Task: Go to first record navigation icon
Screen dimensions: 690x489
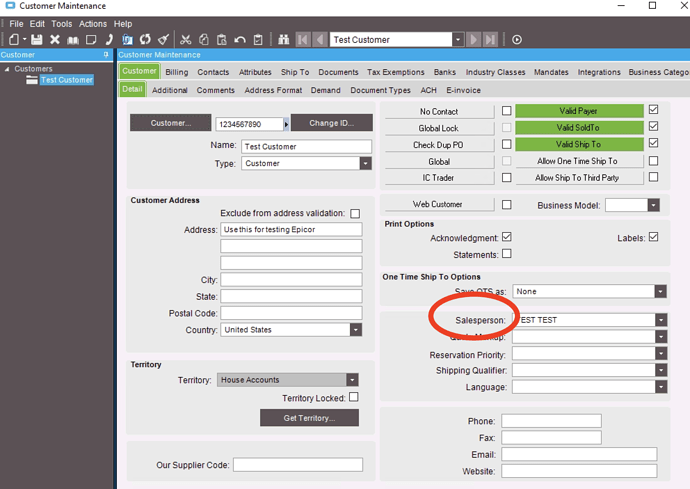Action: [303, 40]
